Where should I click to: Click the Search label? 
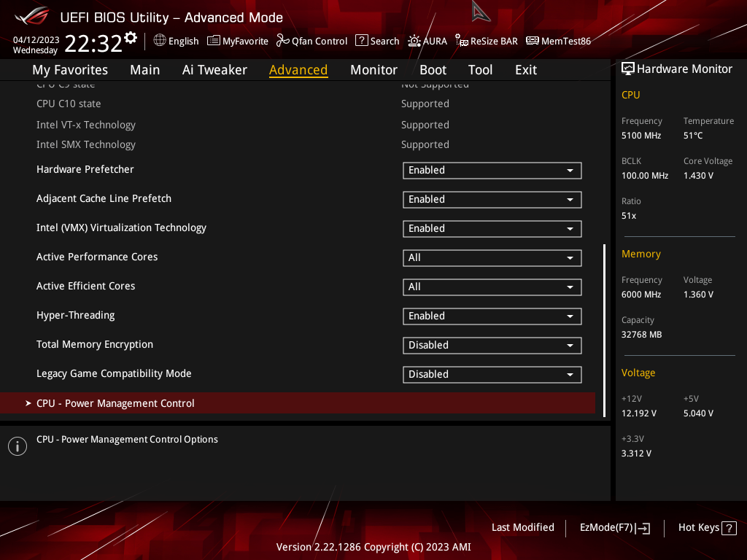384,42
